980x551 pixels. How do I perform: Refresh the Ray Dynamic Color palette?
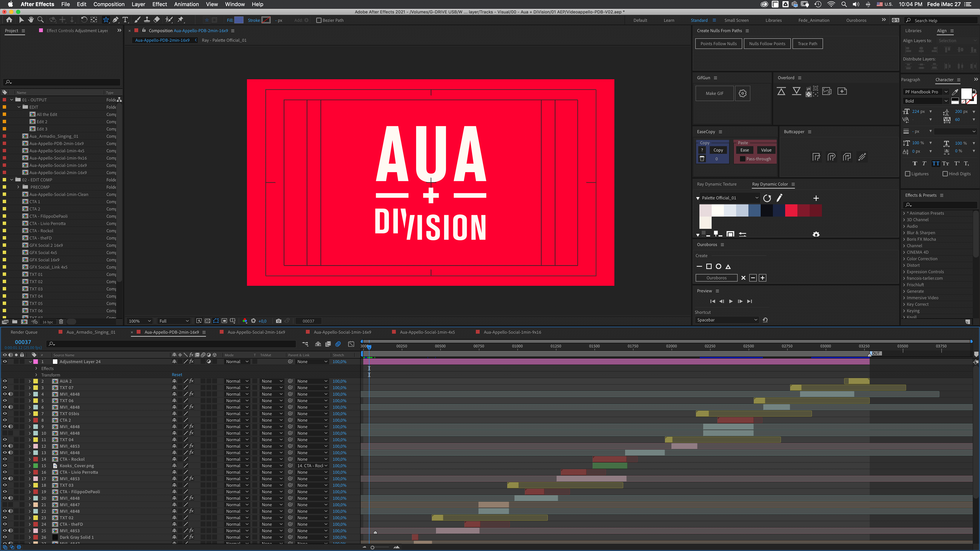(767, 198)
